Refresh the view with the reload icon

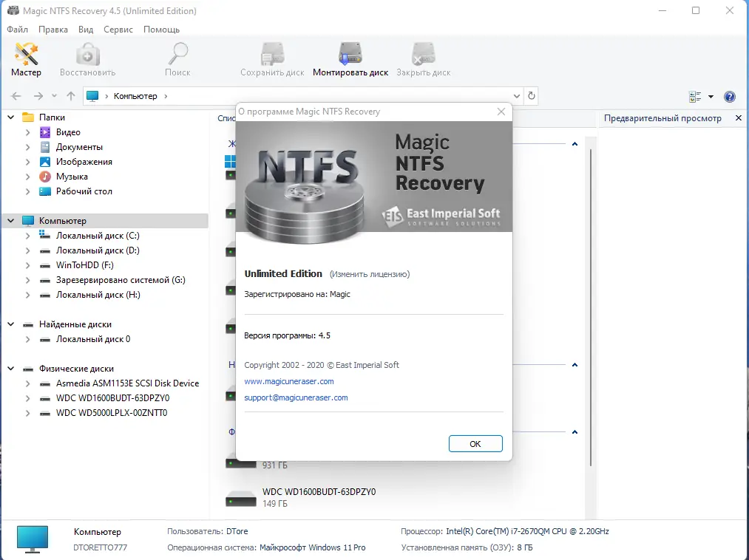[x=532, y=96]
